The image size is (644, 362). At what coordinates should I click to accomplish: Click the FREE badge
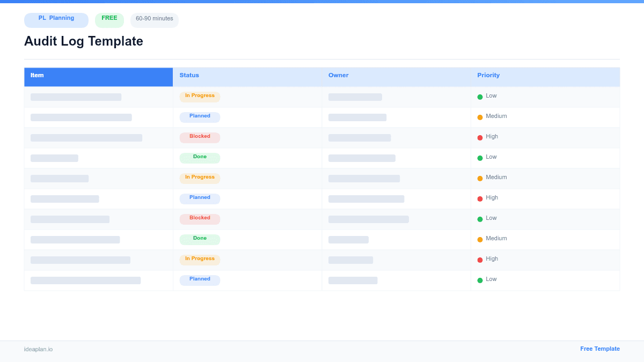pyautogui.click(x=109, y=18)
